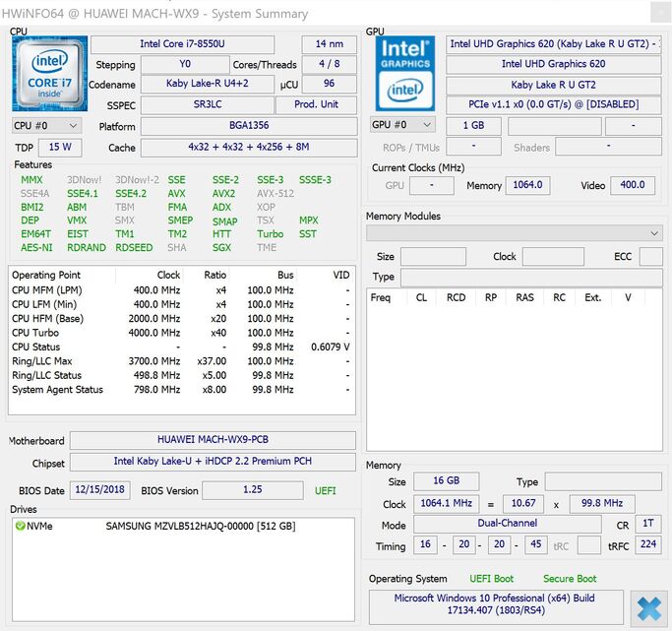Click the BIOS Version 1.25 field
Image resolution: width=672 pixels, height=631 pixels.
pos(253,489)
